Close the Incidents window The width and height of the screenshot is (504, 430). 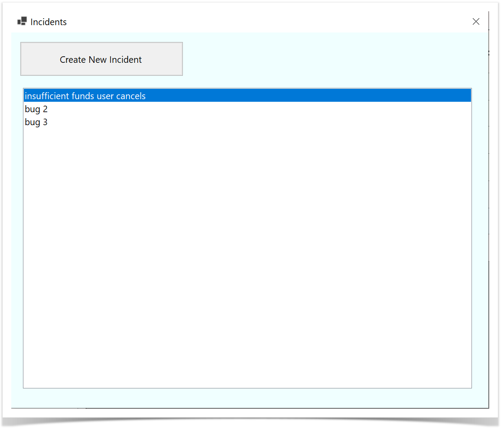476,22
